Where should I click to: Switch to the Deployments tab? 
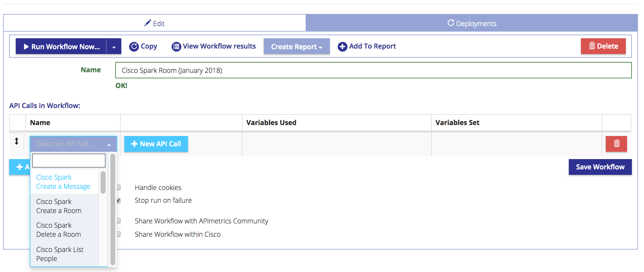click(x=472, y=23)
